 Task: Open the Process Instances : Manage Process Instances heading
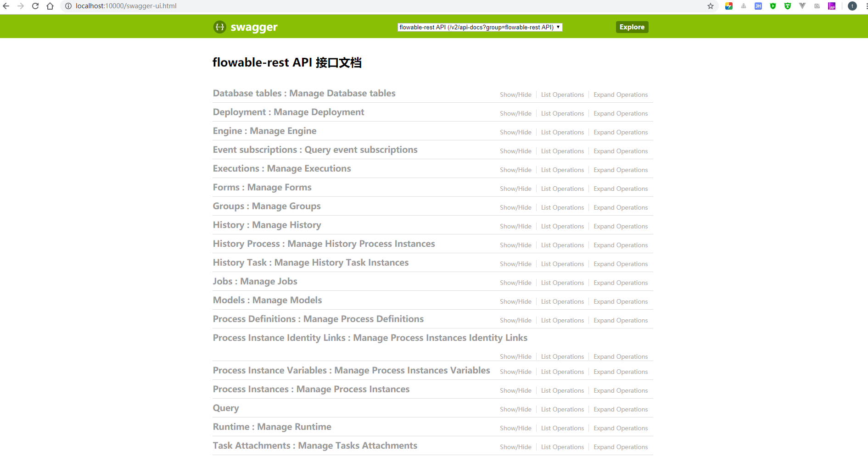[x=311, y=389]
